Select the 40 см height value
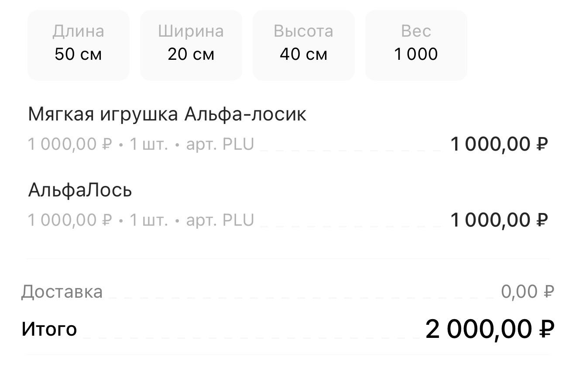The height and width of the screenshot is (392, 576). pos(303,54)
